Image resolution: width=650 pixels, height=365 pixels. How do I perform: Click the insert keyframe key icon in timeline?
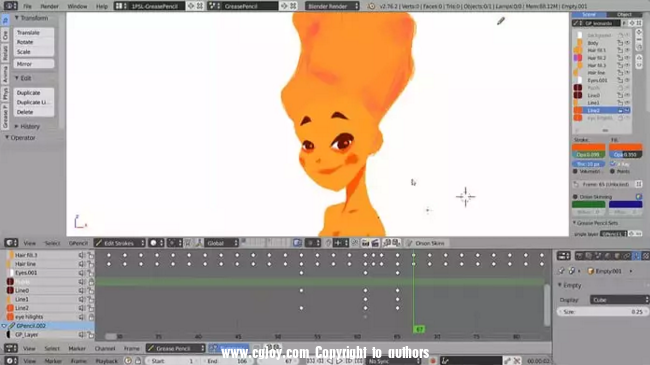[x=507, y=361]
